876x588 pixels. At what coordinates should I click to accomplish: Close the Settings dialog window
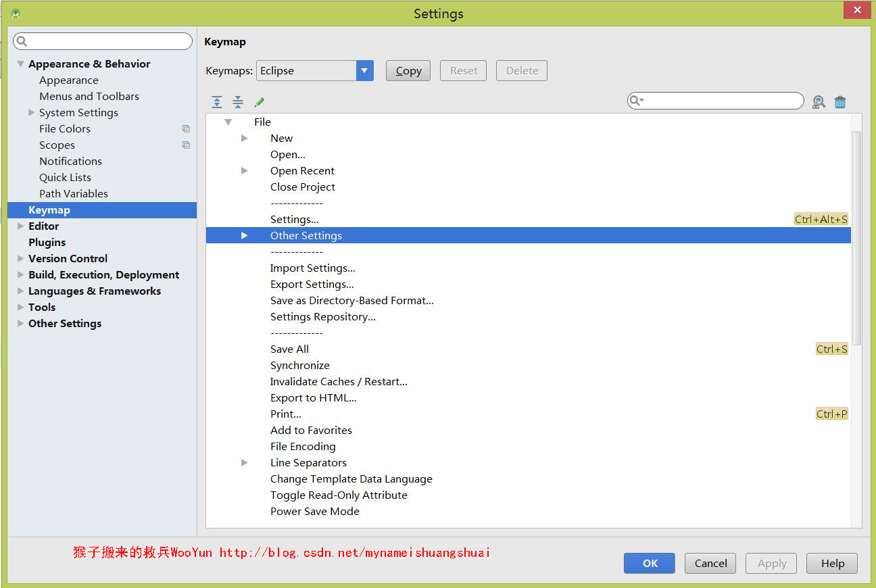click(857, 10)
